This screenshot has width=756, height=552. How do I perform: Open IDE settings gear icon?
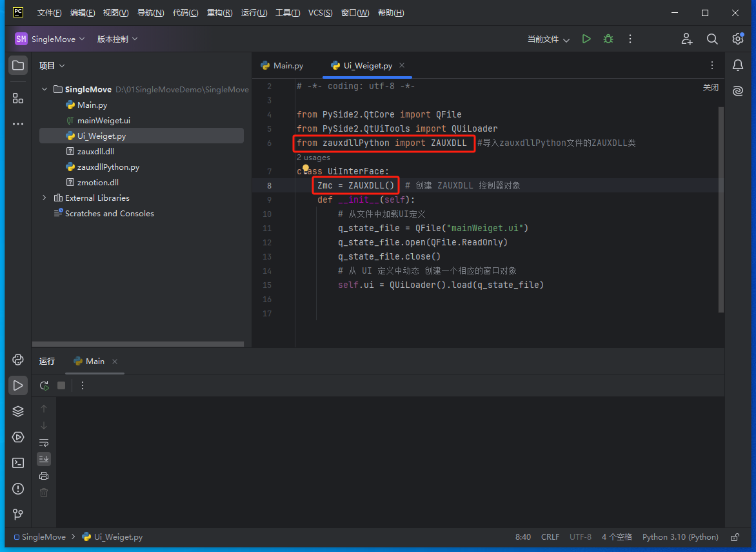(x=738, y=39)
